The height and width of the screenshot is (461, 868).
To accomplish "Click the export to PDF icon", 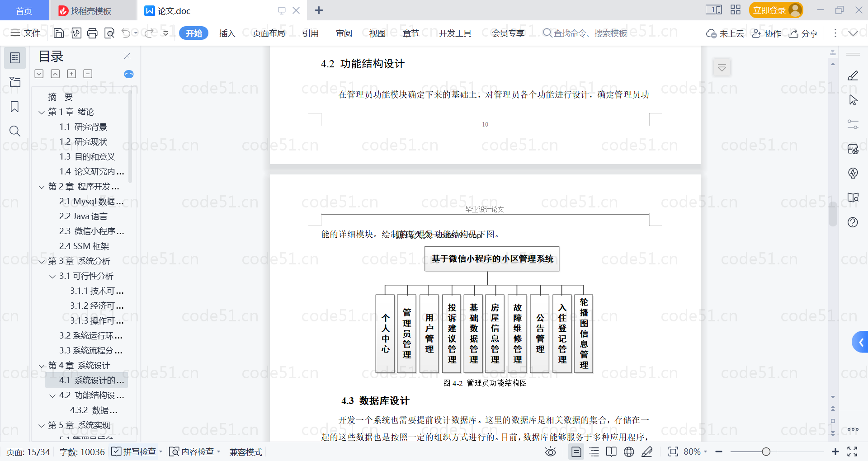I will click(x=76, y=33).
